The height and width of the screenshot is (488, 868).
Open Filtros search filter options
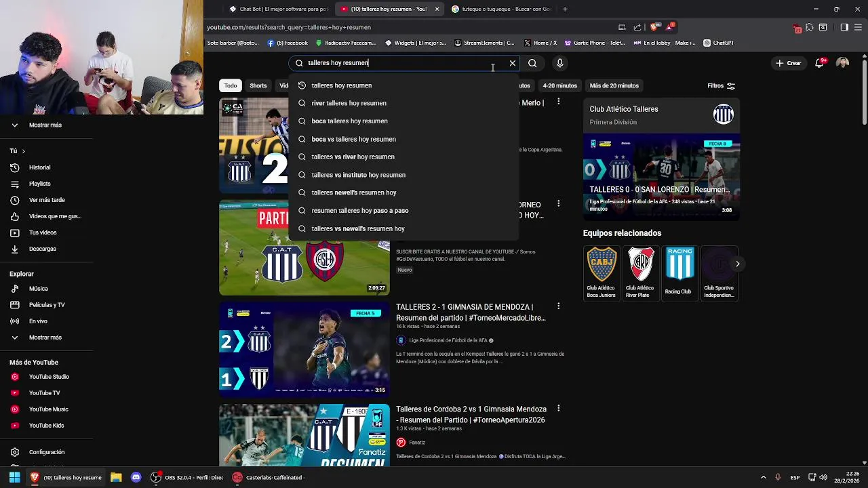pyautogui.click(x=722, y=86)
